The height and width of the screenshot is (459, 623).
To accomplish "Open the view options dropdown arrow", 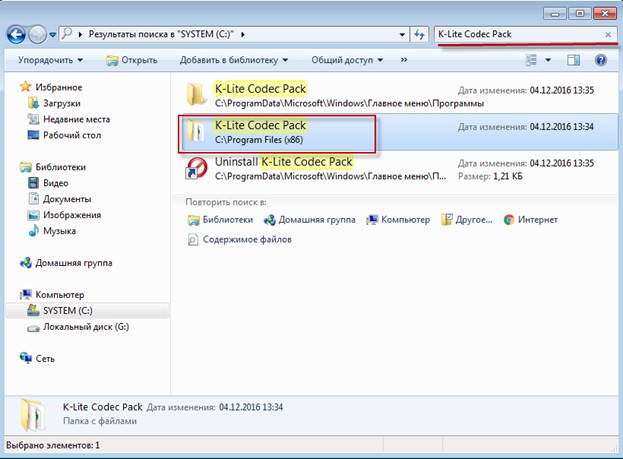I will pos(548,60).
